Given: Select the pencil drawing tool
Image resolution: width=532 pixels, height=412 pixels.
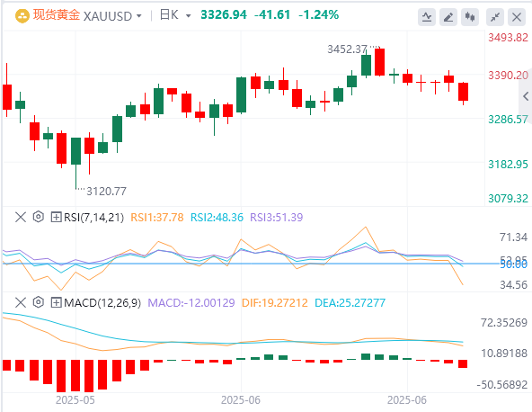Looking at the screenshot, I should coord(448,17).
